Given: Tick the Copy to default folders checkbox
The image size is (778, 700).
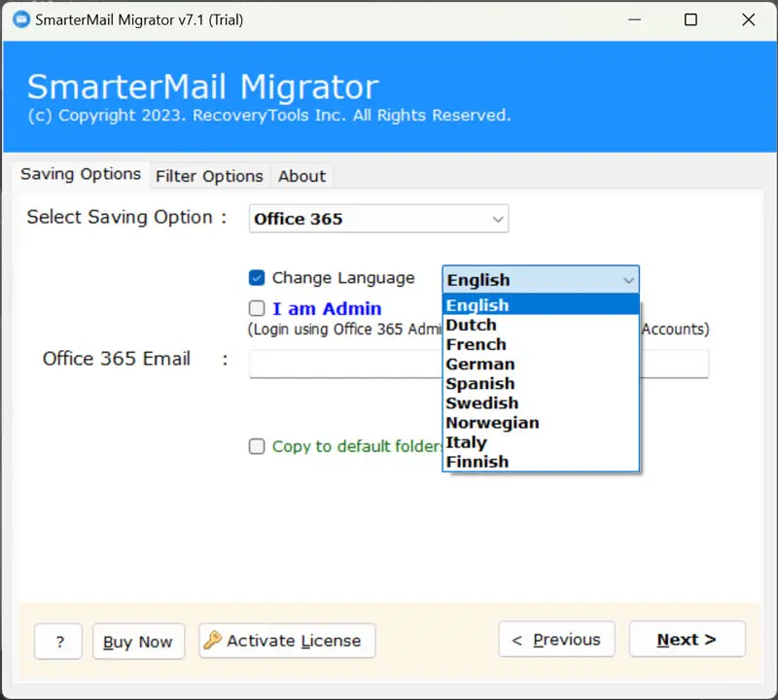Looking at the screenshot, I should click(x=257, y=446).
